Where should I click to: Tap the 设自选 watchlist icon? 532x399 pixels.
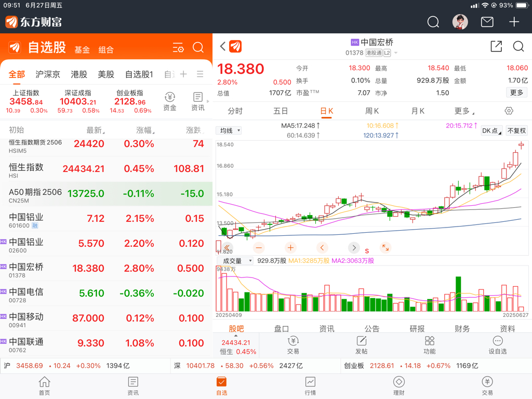pos(497,345)
